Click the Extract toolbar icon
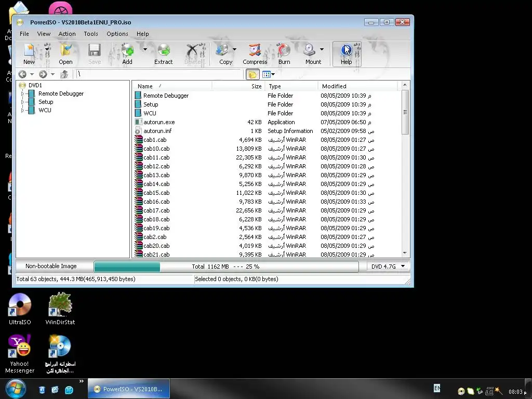 click(x=164, y=50)
